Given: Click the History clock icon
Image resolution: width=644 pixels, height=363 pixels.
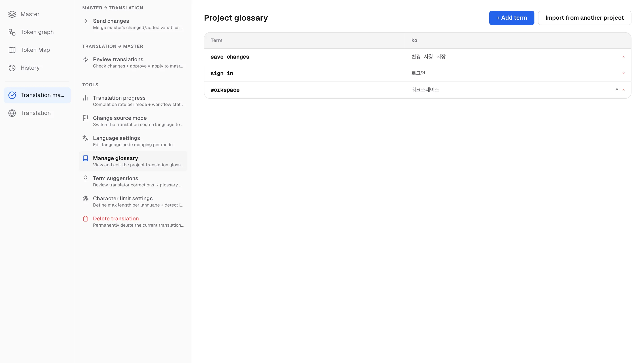Looking at the screenshot, I should click(x=12, y=68).
